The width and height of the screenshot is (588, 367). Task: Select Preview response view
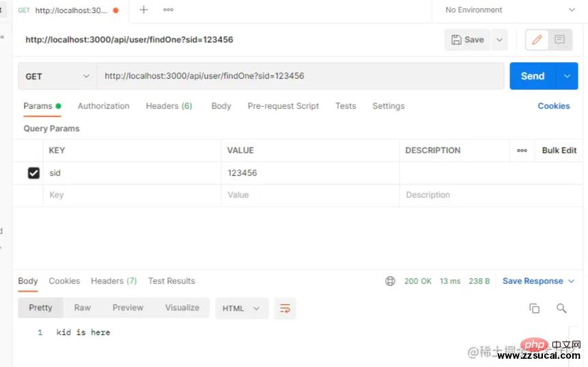click(128, 308)
